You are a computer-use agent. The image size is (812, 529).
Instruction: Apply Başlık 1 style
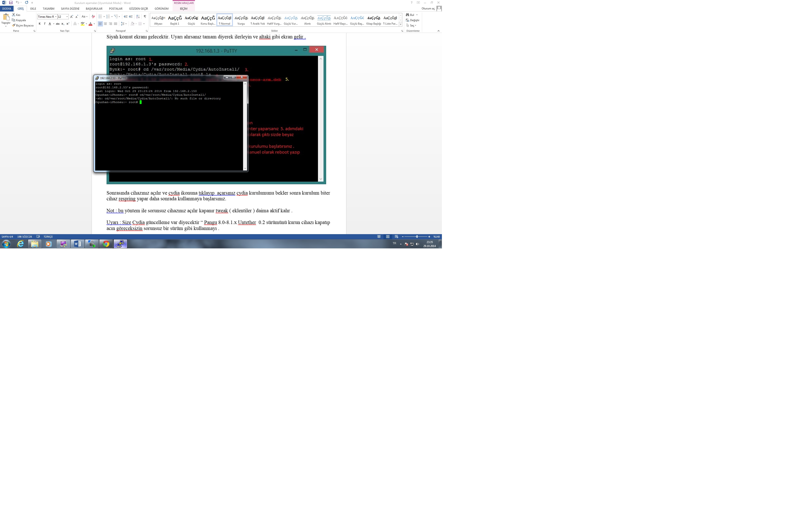[175, 20]
